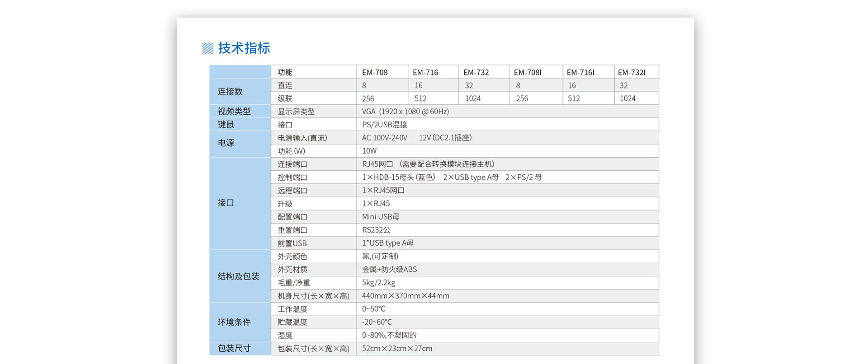Click the 5kg/2.2kg value
This screenshot has height=364, width=868.
click(379, 283)
